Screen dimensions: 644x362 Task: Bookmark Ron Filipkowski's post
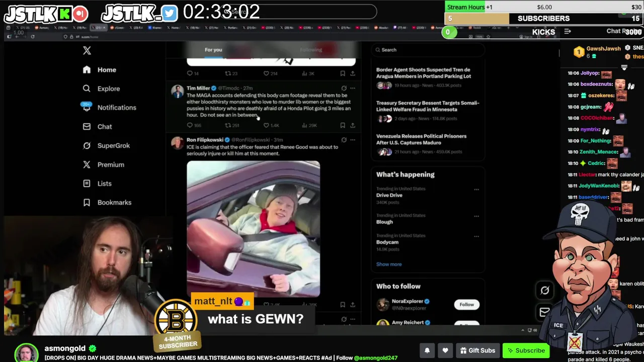(343, 305)
